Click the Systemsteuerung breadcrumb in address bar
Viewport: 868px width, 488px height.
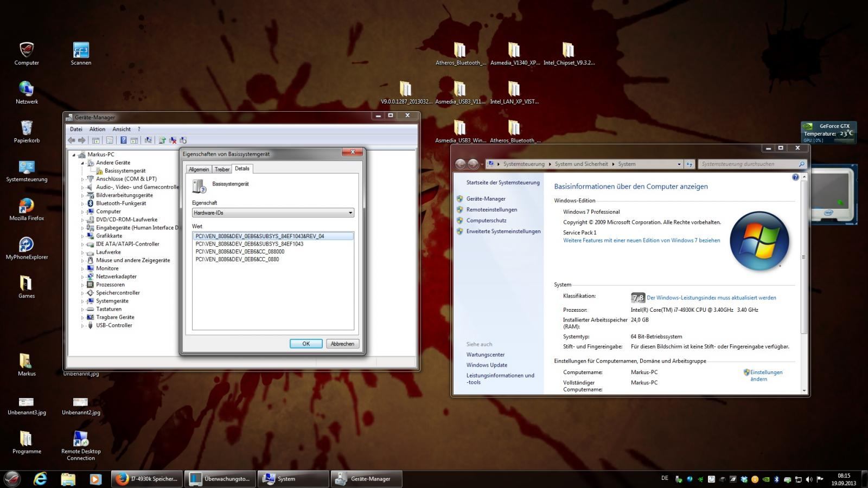pos(524,164)
